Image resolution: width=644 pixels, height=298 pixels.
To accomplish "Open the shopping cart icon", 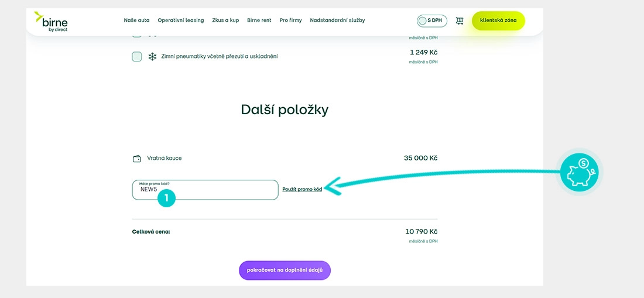I will click(x=460, y=20).
